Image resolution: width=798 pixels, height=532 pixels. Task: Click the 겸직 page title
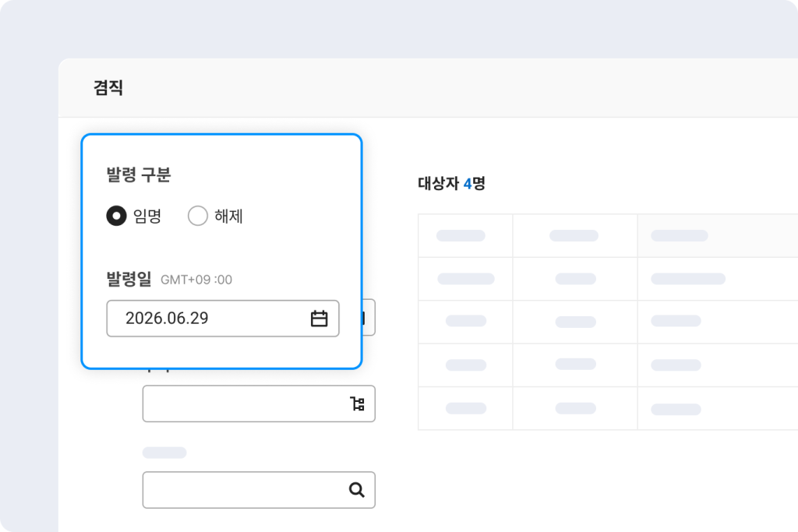click(108, 88)
